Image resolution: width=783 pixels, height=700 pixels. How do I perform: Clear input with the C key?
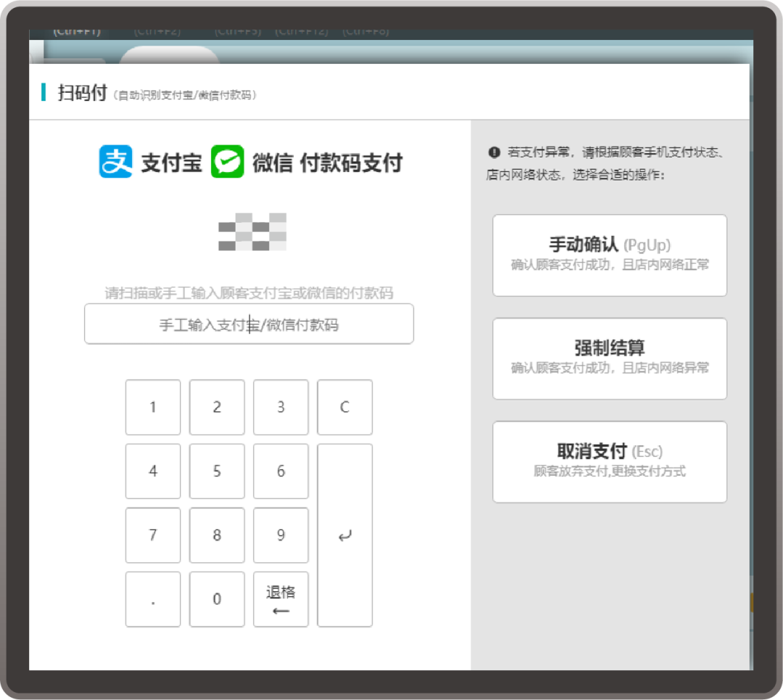344,407
